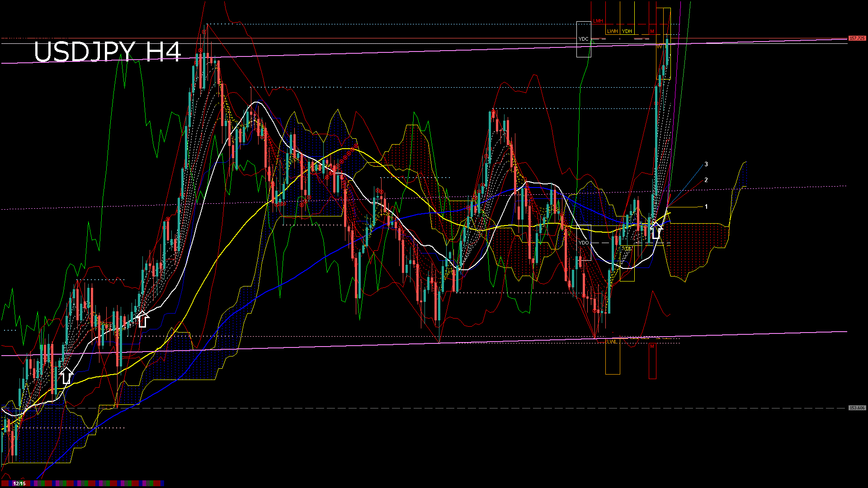Click the second white up arrow on chart

[143, 319]
